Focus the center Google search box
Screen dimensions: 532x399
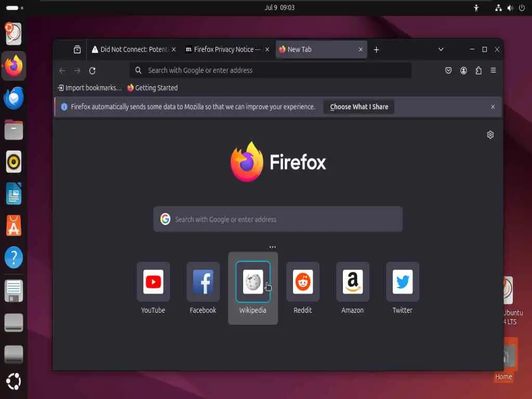click(278, 219)
